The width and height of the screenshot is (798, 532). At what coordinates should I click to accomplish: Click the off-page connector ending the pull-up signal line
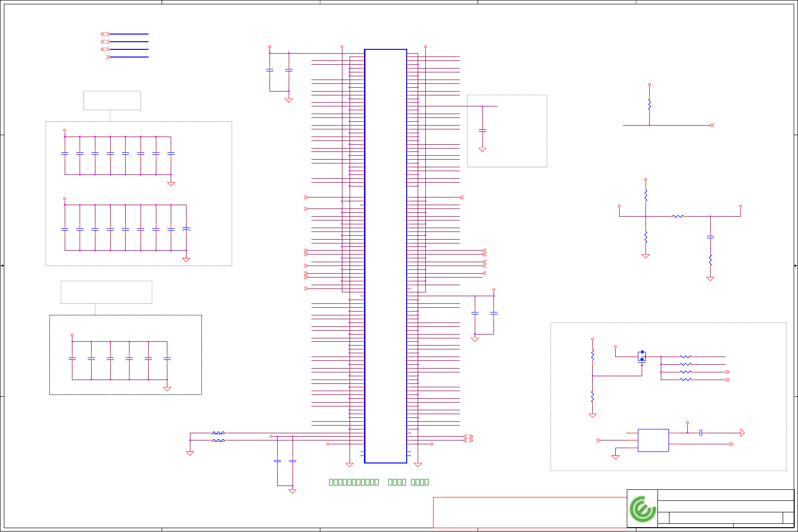coord(712,125)
